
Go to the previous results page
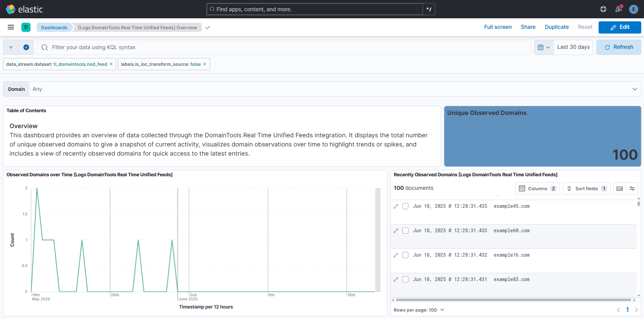619,310
